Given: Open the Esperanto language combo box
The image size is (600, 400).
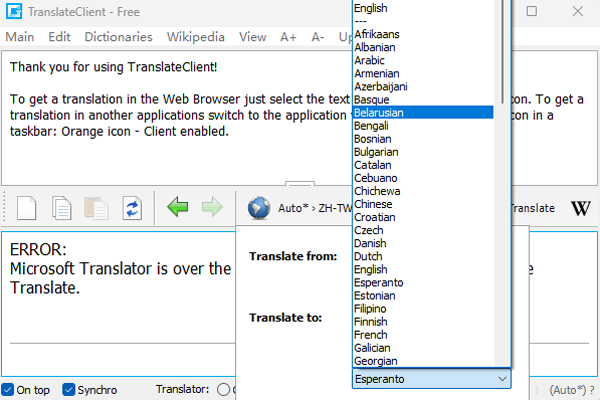Looking at the screenshot, I should 431,379.
